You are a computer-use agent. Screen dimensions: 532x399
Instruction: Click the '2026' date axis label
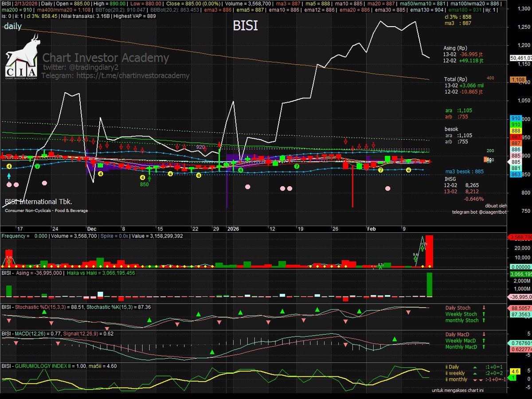tap(233, 229)
